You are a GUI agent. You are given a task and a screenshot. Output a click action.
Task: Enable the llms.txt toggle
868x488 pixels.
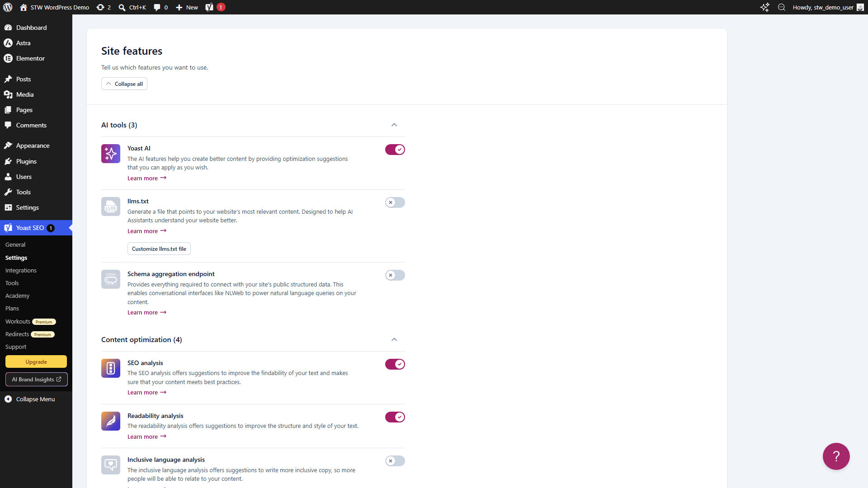(395, 202)
